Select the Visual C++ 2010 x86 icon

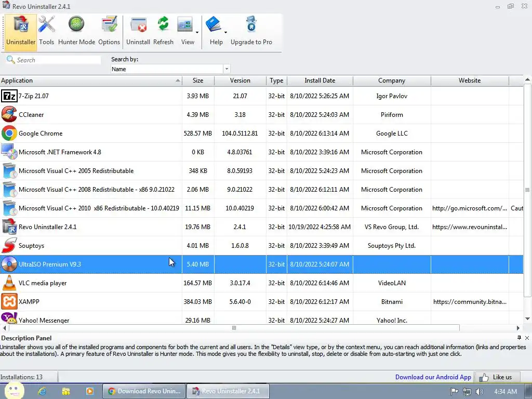(x=9, y=208)
